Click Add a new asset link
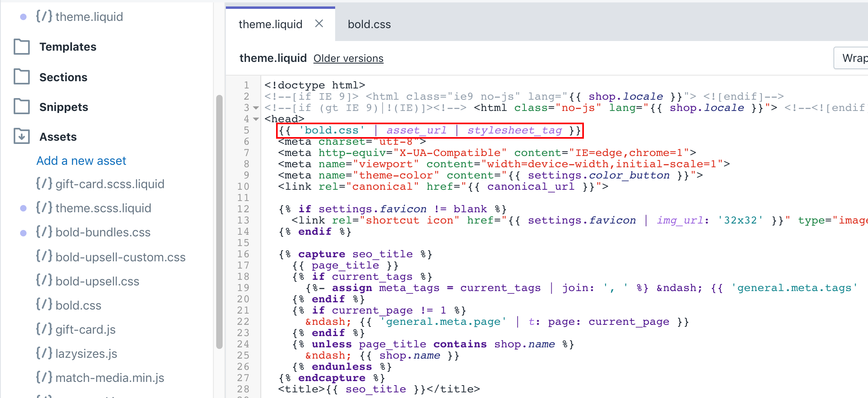 tap(81, 161)
